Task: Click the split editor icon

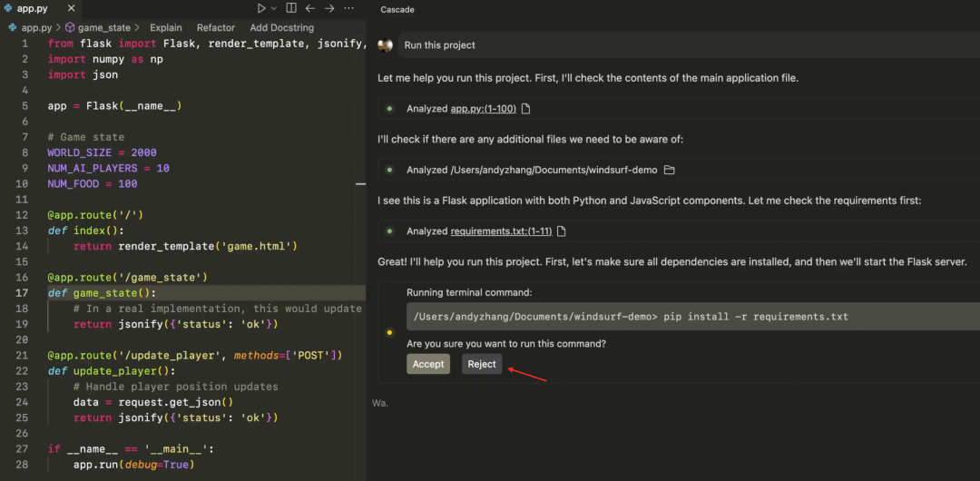Action: pyautogui.click(x=291, y=8)
